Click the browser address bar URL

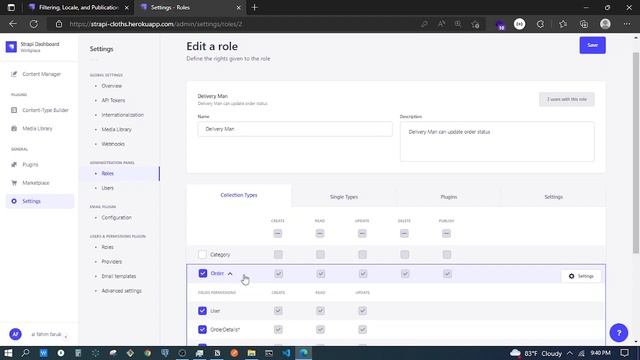156,24
